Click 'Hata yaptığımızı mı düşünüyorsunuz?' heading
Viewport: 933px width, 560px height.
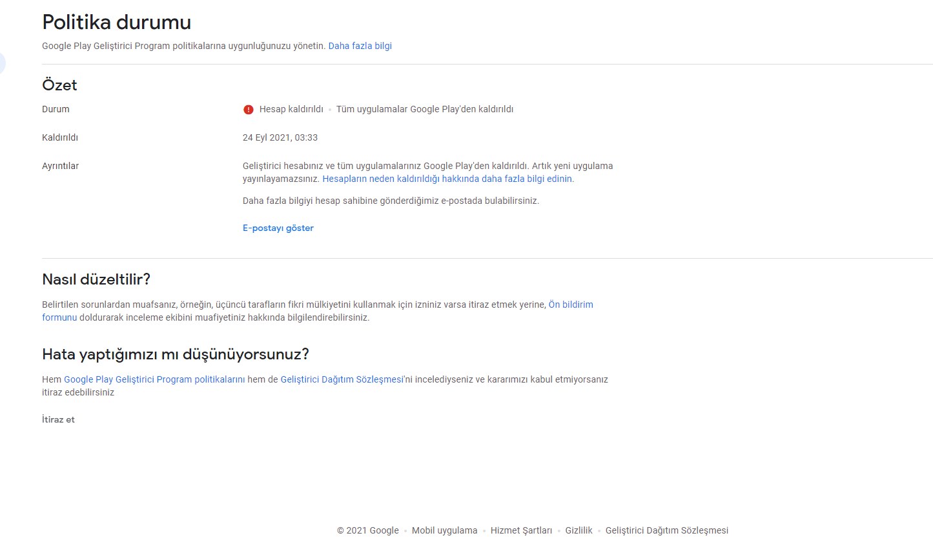176,354
